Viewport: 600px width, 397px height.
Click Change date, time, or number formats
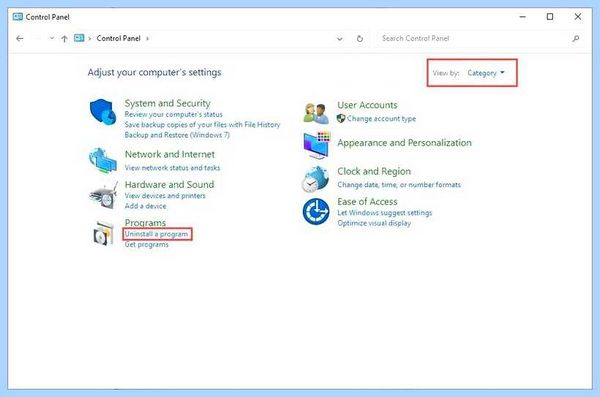399,185
